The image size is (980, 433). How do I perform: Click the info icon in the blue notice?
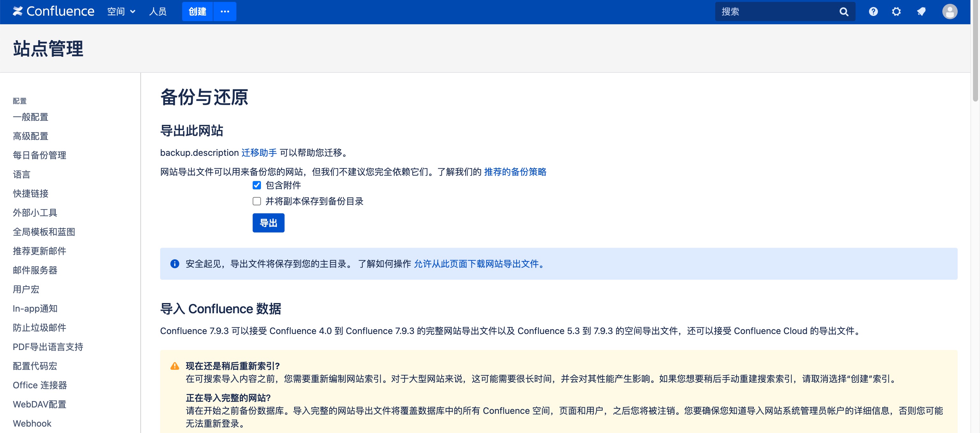(174, 263)
